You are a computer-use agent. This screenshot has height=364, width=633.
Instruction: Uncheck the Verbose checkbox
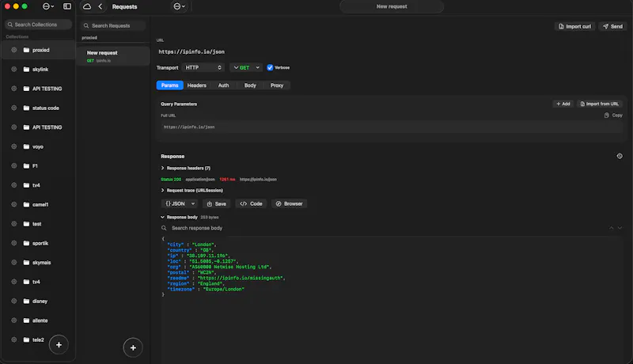pyautogui.click(x=270, y=68)
